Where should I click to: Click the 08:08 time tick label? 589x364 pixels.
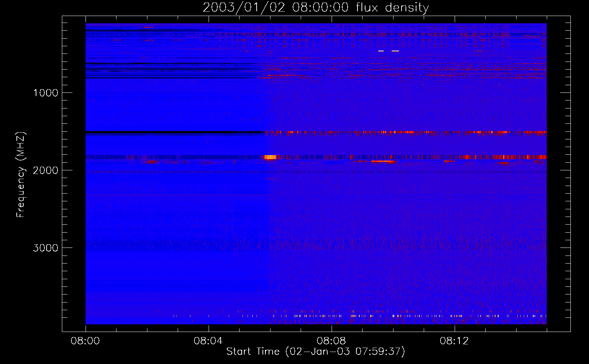click(x=331, y=341)
